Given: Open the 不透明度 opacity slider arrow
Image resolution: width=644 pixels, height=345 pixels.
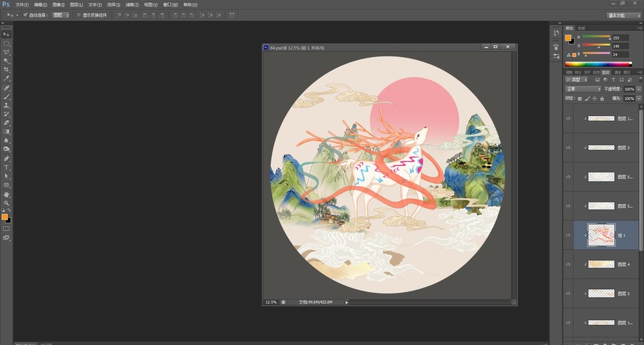Looking at the screenshot, I should pos(639,89).
